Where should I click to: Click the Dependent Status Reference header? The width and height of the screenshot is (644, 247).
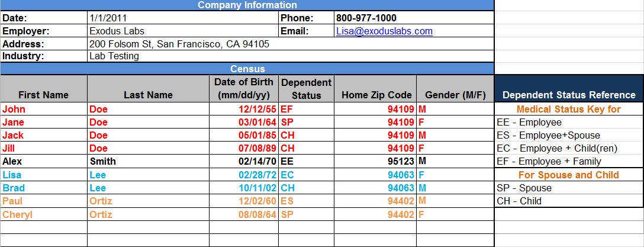[569, 95]
